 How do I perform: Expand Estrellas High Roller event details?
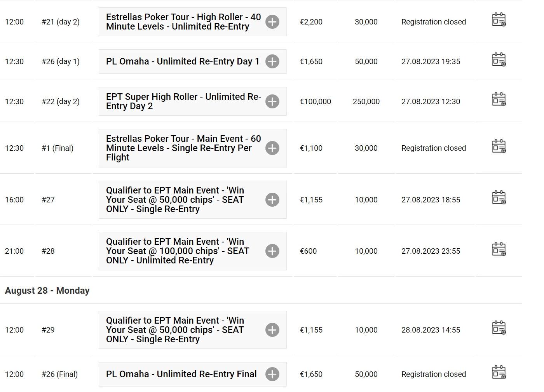(x=272, y=22)
